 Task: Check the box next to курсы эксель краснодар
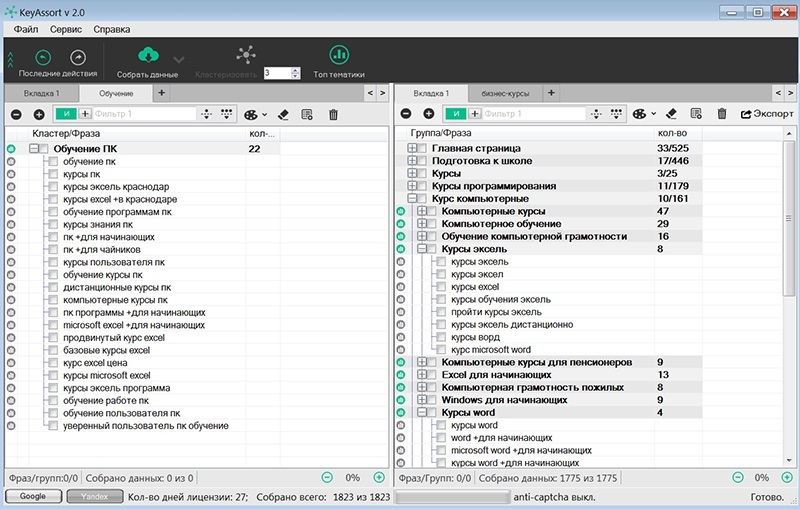tap(53, 187)
